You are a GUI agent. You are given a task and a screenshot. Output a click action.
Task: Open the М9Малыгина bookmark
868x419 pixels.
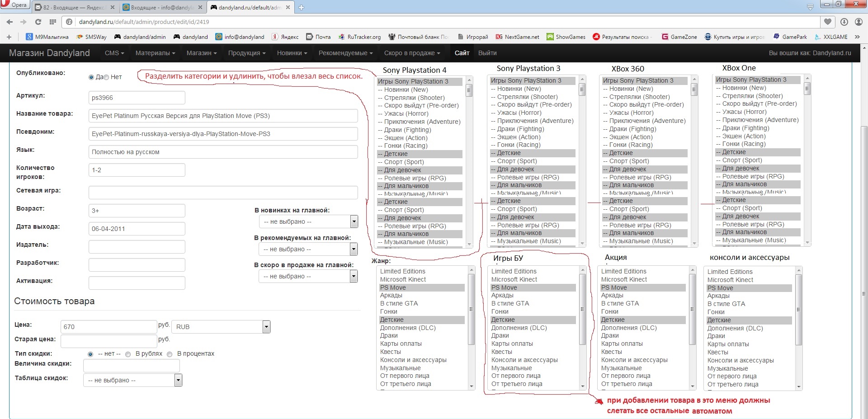point(47,37)
